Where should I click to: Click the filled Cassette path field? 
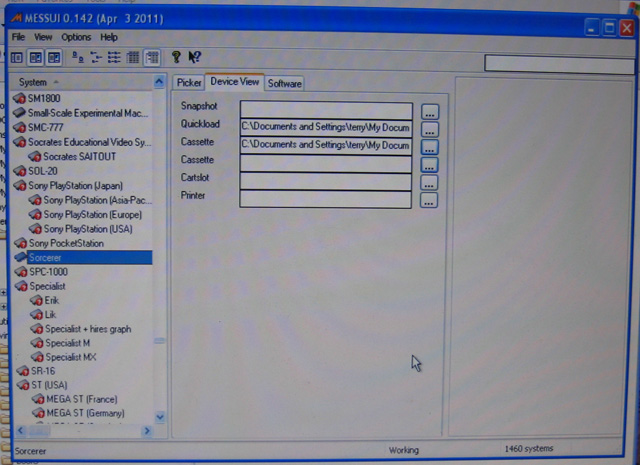click(x=326, y=145)
